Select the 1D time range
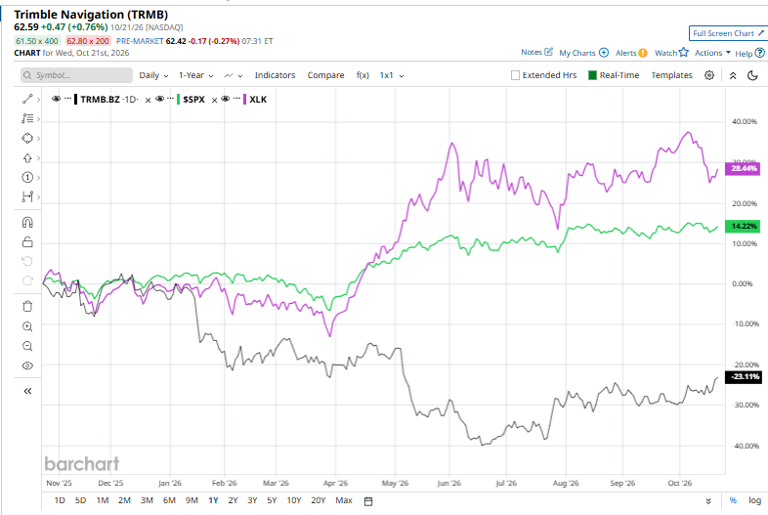The width and height of the screenshot is (768, 515). 59,500
